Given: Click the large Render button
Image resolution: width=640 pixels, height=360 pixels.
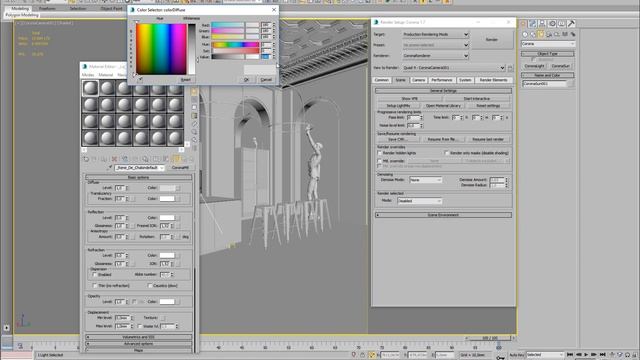Looking at the screenshot, I should (x=492, y=40).
